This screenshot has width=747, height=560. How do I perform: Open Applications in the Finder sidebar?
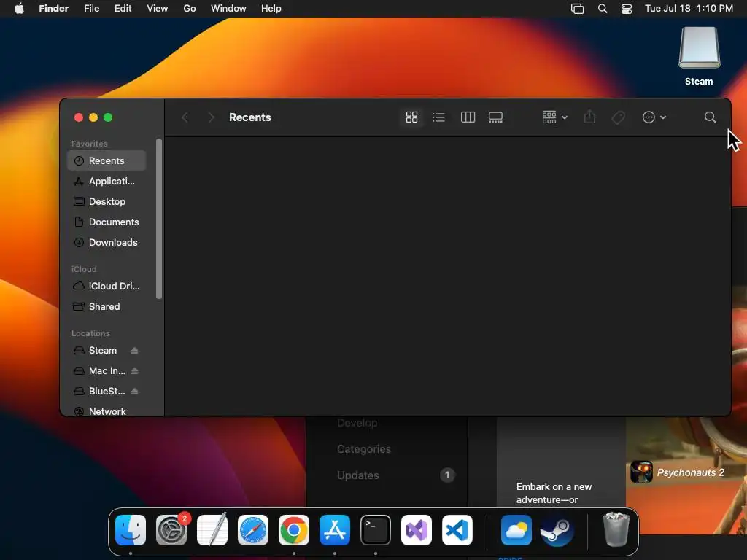tap(107, 181)
